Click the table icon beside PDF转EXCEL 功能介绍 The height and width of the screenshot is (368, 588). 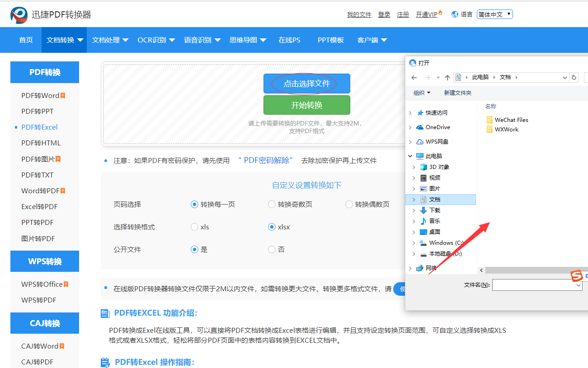[105, 313]
